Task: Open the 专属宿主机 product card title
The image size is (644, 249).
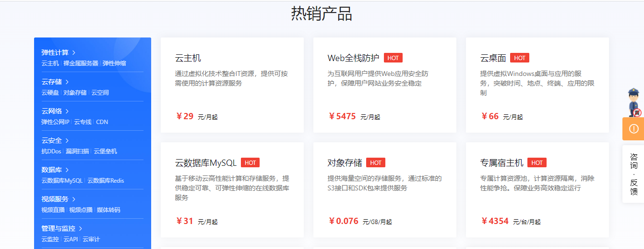Action: pos(502,163)
